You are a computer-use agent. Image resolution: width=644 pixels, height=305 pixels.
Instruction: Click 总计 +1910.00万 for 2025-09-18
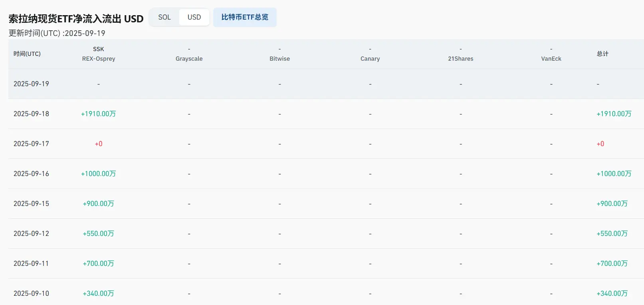(614, 114)
